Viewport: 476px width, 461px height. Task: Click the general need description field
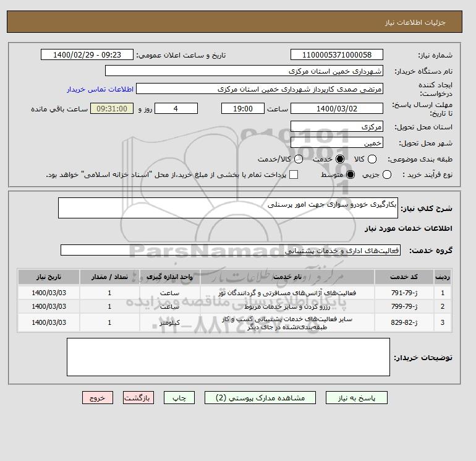[x=228, y=208]
